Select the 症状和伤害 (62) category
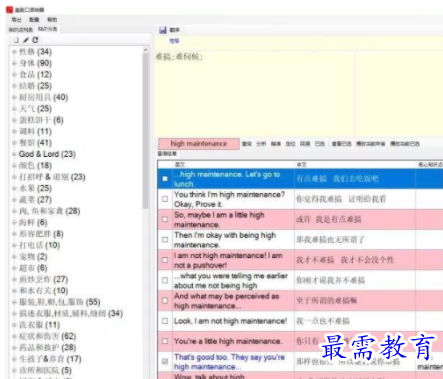 click(x=48, y=336)
